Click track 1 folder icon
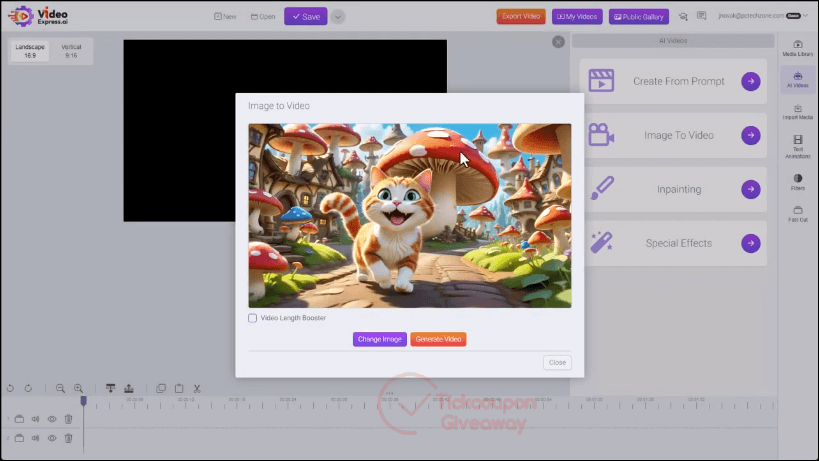The image size is (819, 461). (19, 419)
